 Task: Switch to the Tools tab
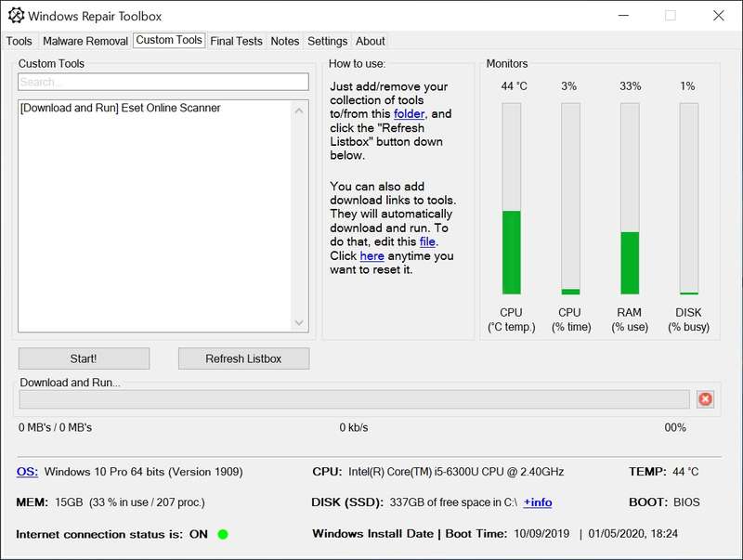19,41
